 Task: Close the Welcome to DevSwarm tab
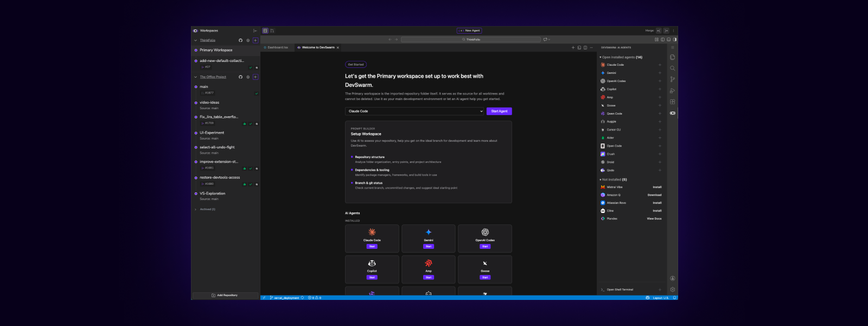(x=338, y=47)
